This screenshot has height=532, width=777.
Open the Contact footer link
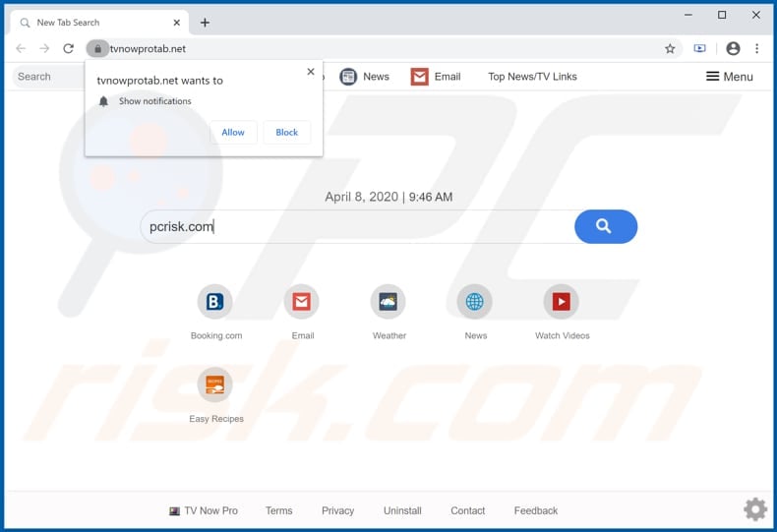pos(468,510)
